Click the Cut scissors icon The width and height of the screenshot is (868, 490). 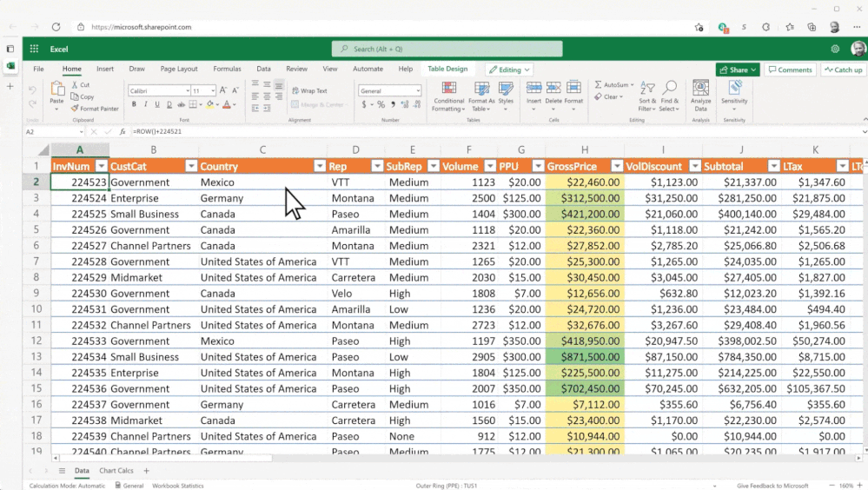coord(75,85)
